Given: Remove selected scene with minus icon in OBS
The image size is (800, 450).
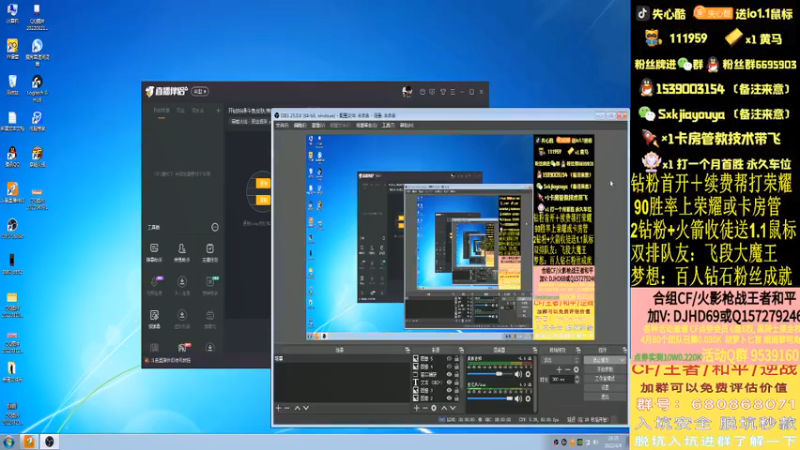Looking at the screenshot, I should [x=287, y=408].
